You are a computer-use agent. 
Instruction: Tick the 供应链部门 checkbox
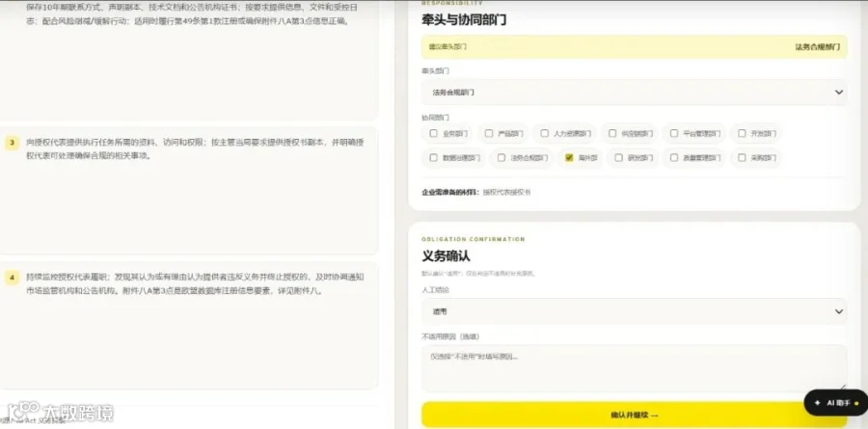[612, 133]
